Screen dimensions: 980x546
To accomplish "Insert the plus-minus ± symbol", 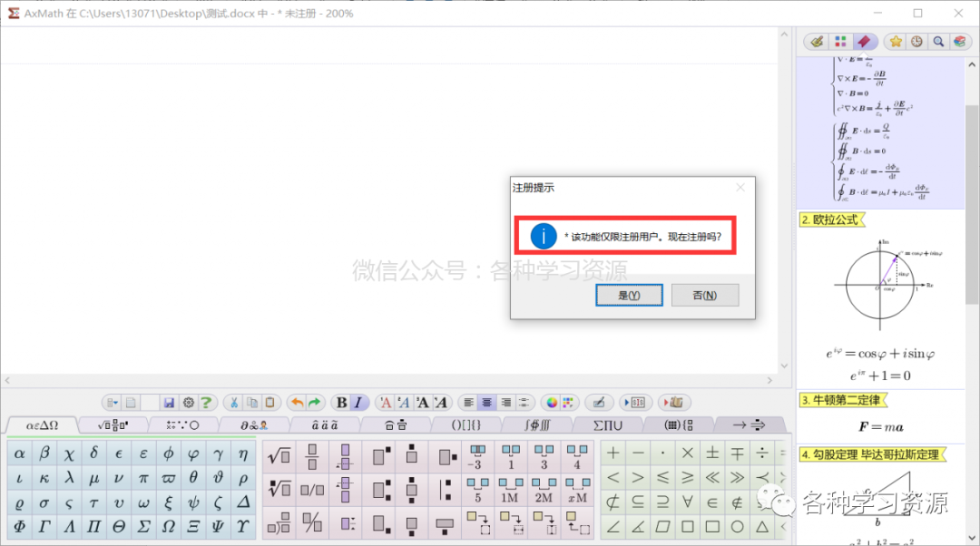I will [712, 453].
